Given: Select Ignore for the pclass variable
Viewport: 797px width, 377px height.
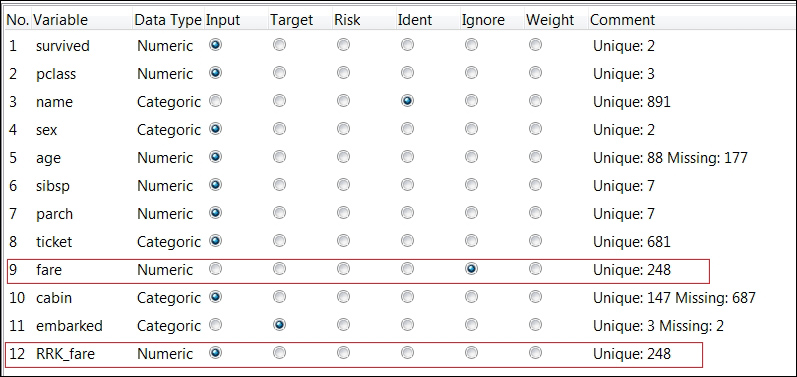Looking at the screenshot, I should [471, 73].
